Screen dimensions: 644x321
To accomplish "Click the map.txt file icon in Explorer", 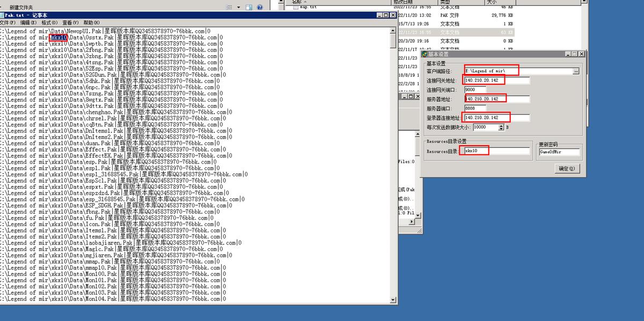I will coord(295,8).
